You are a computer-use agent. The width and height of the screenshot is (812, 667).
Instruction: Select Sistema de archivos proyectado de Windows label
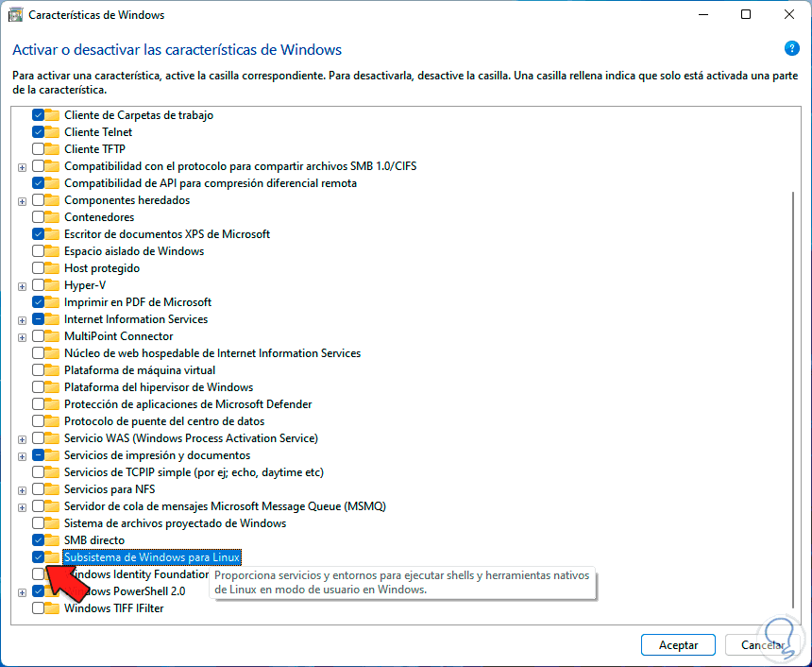click(175, 523)
